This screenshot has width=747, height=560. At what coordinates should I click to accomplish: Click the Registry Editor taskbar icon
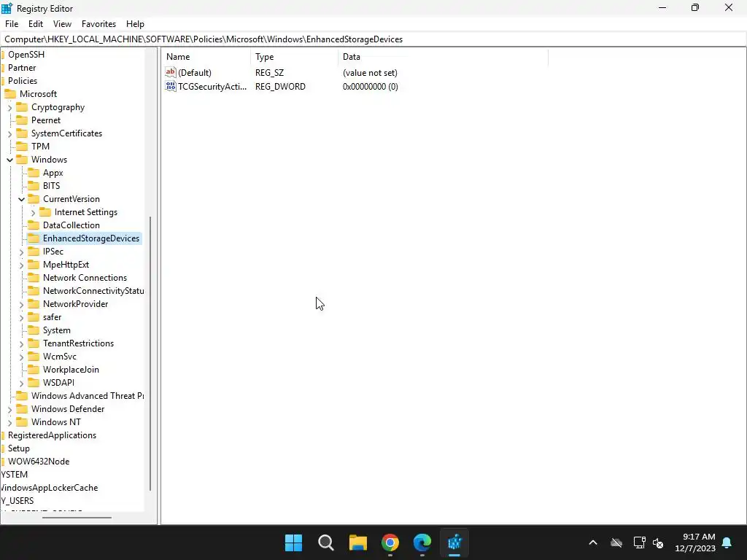pyautogui.click(x=454, y=542)
